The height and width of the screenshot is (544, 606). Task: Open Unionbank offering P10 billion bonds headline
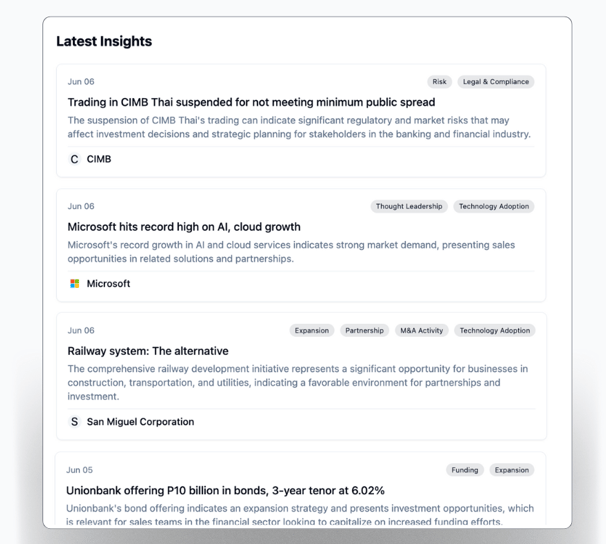(225, 490)
